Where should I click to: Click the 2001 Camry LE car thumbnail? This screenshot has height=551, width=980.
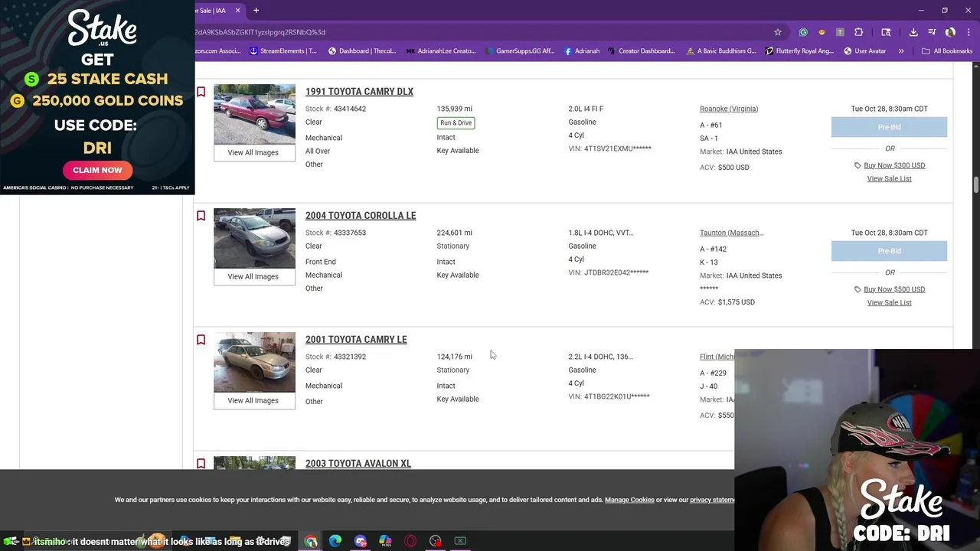pos(254,362)
